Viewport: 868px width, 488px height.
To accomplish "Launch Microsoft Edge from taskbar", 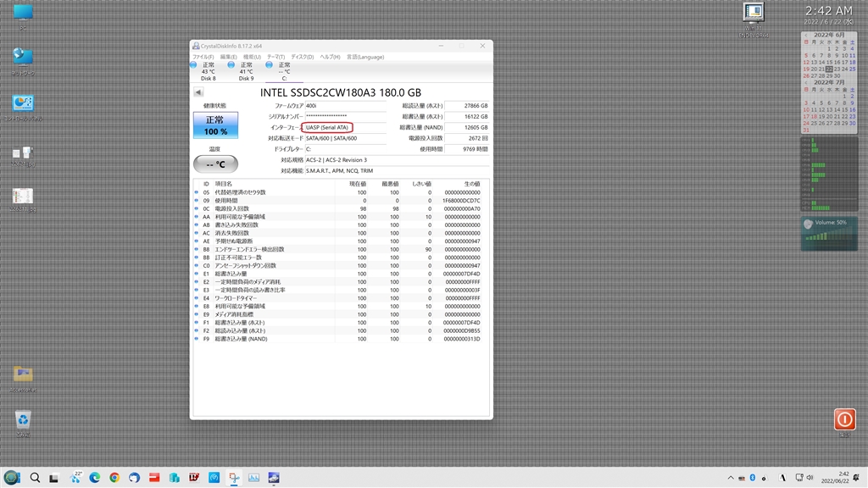I will (95, 478).
